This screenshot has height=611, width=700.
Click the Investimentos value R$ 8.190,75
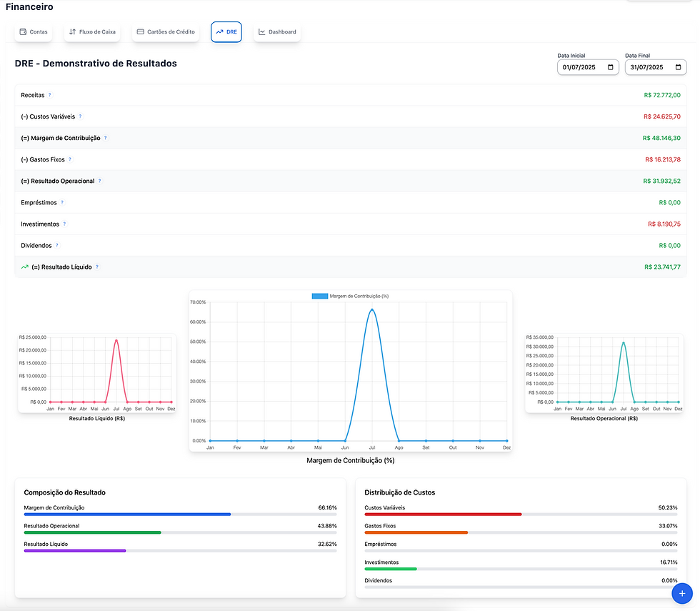[x=664, y=224]
